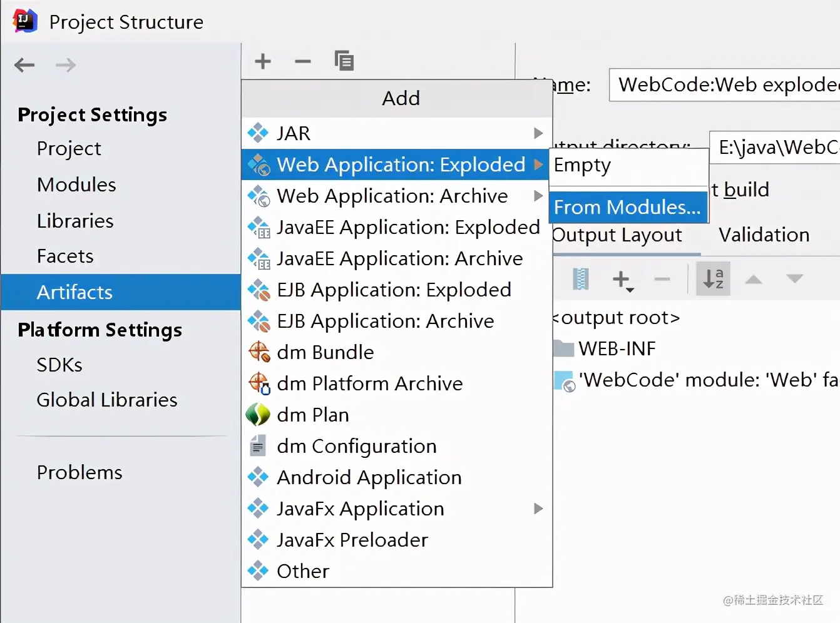Open Project under Project Settings
The image size is (840, 623).
click(x=69, y=149)
